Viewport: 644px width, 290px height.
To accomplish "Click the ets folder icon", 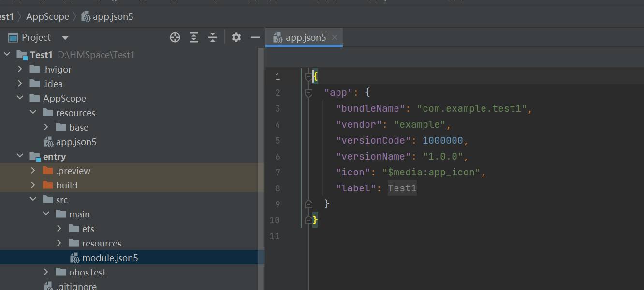I will (x=74, y=229).
